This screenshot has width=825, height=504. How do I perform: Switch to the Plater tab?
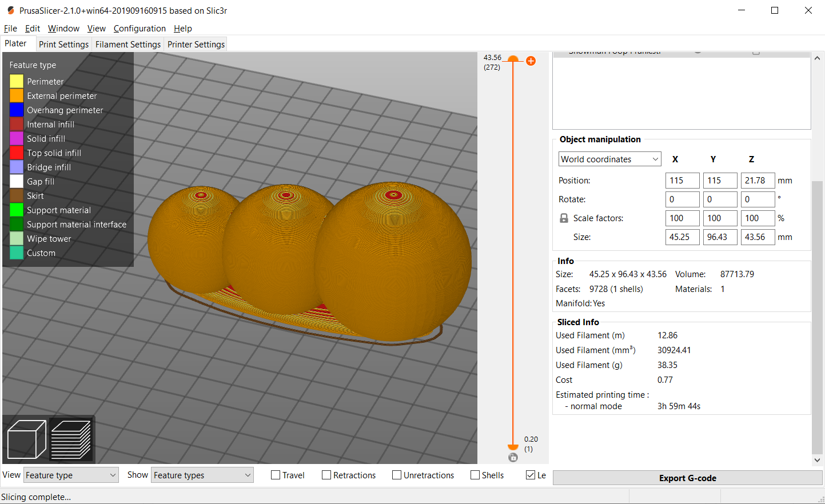tap(16, 43)
